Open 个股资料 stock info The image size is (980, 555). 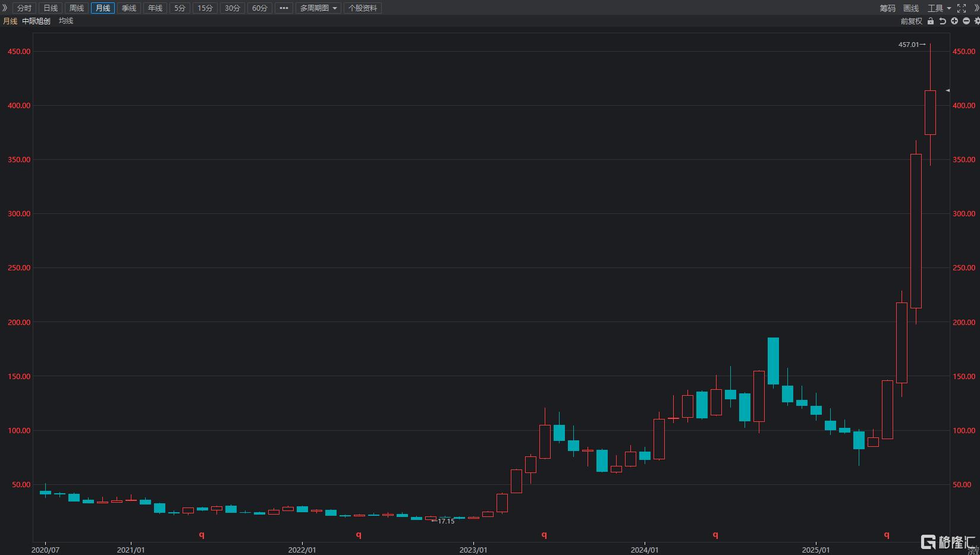click(x=363, y=8)
